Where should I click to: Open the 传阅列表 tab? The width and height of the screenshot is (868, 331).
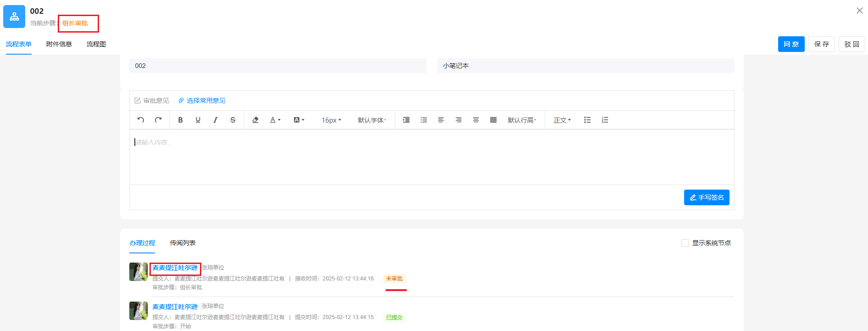[x=182, y=243]
